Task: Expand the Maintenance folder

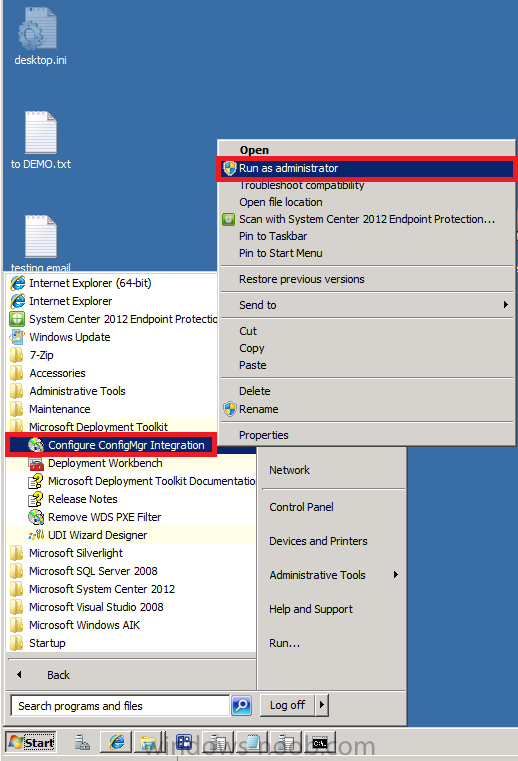Action: (x=59, y=409)
